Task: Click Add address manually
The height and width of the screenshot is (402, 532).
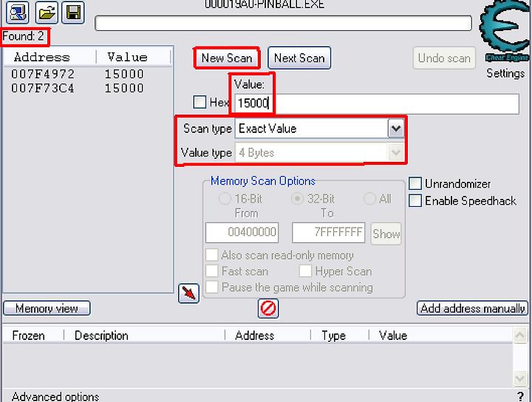Action: (472, 308)
